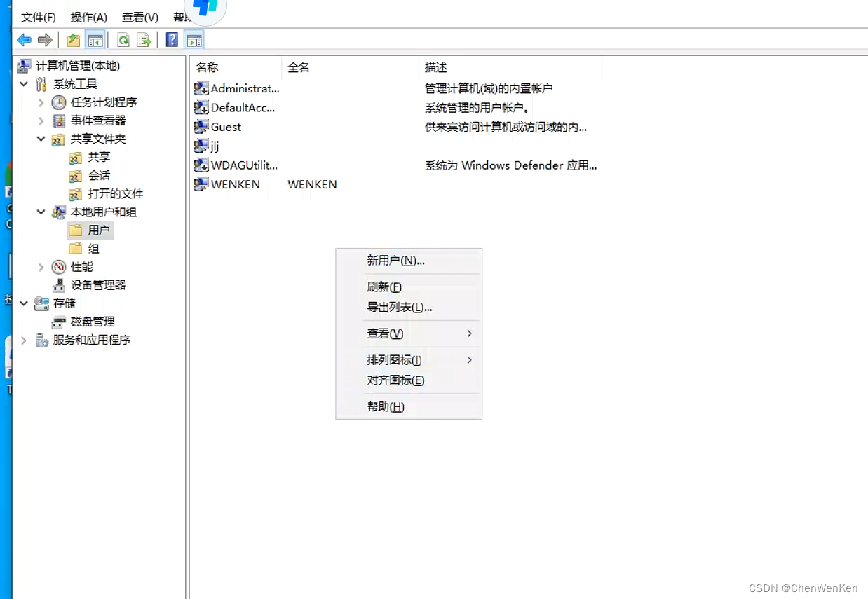This screenshot has height=599, width=868.
Task: Choose 新用户(N)... from the context menu
Action: [x=409, y=261]
